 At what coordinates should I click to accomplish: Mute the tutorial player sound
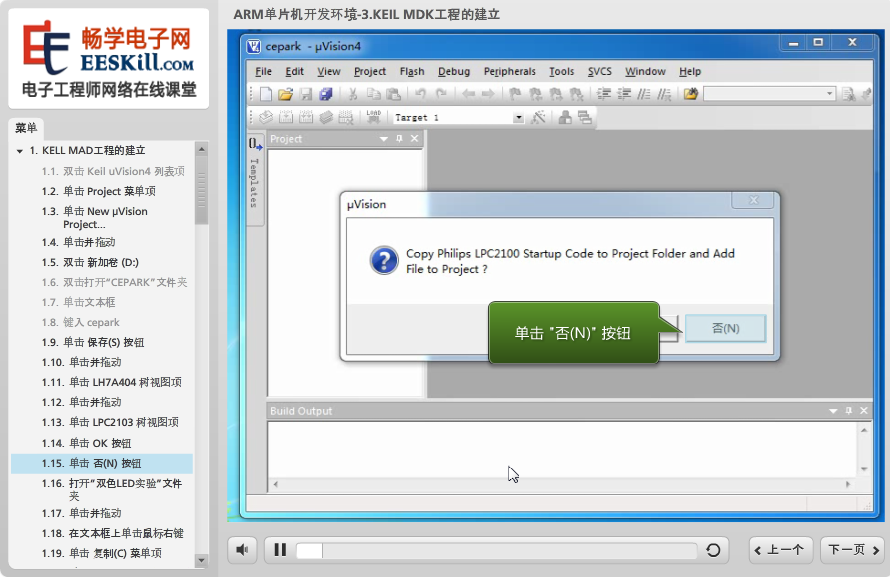point(242,550)
